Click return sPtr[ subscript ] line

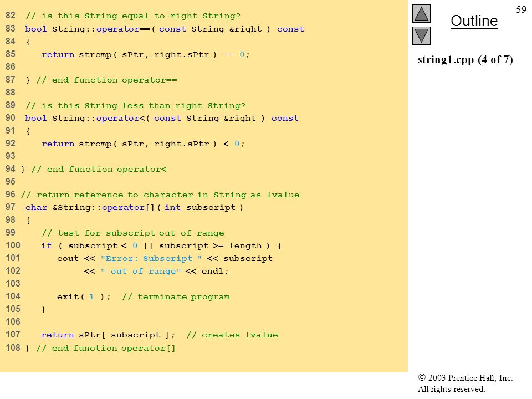(x=108, y=335)
